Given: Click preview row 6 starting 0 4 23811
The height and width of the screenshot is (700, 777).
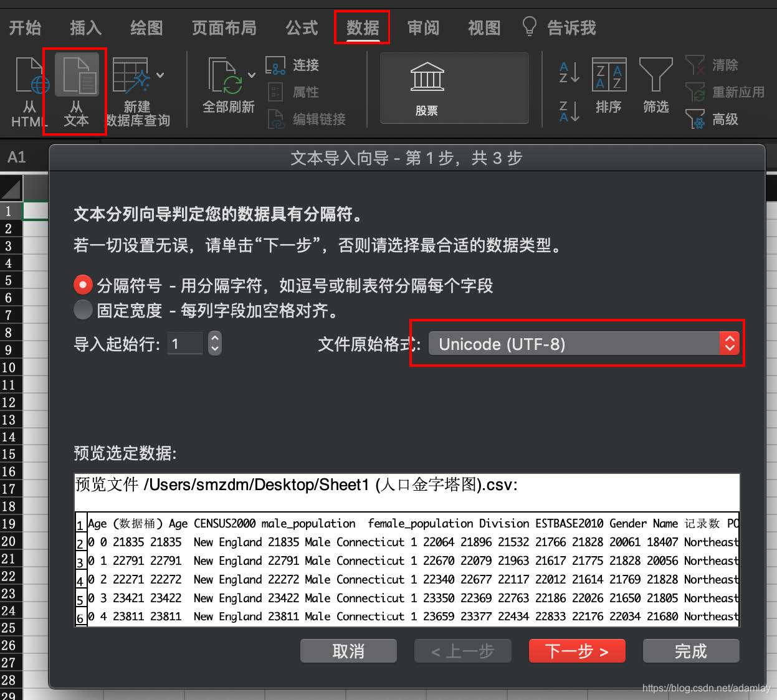Looking at the screenshot, I should 407,617.
